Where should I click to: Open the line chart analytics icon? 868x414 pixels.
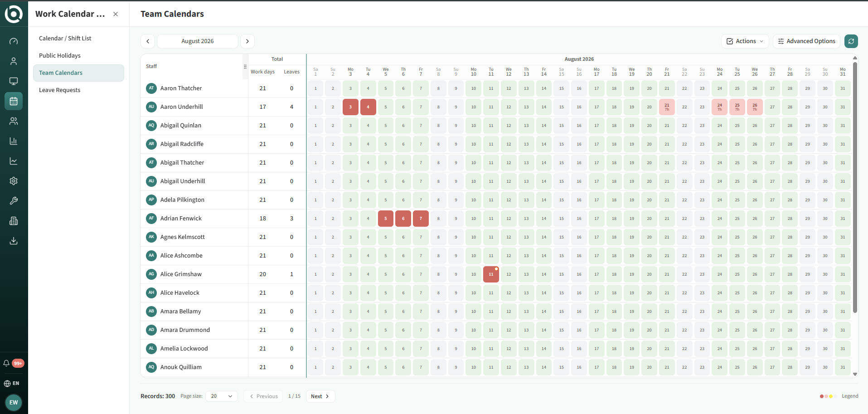[x=14, y=161]
